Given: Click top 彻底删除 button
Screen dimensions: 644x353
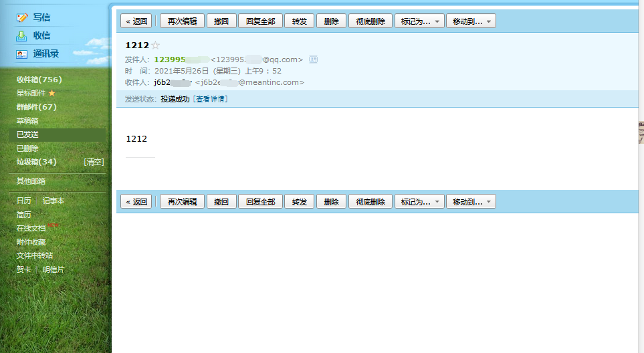Looking at the screenshot, I should [x=370, y=21].
